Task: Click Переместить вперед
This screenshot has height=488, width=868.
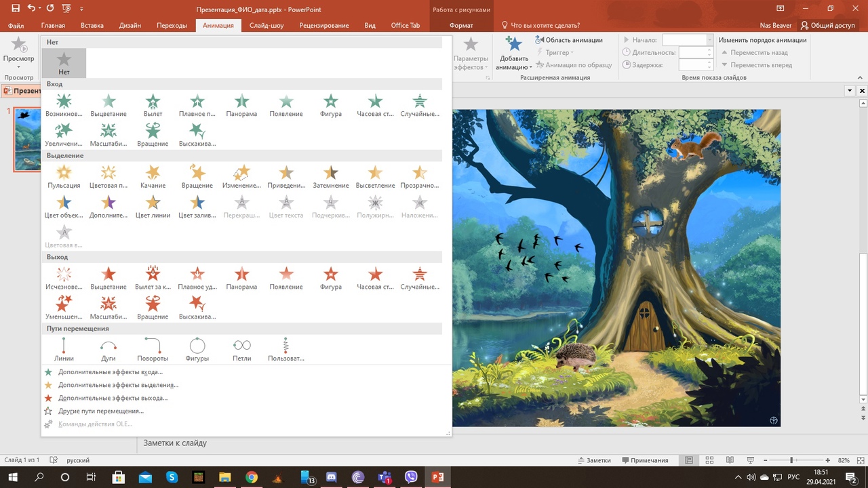Action: [x=756, y=65]
